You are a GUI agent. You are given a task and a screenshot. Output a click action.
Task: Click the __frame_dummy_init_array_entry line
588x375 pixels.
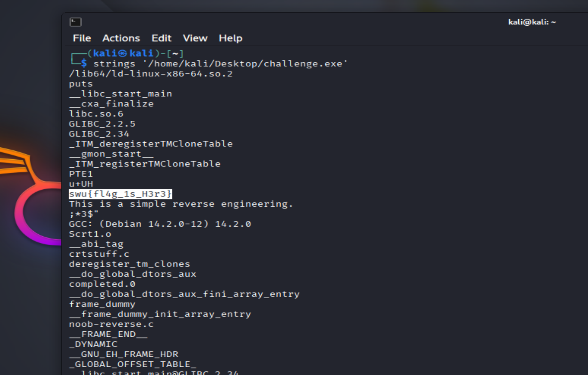(x=160, y=314)
